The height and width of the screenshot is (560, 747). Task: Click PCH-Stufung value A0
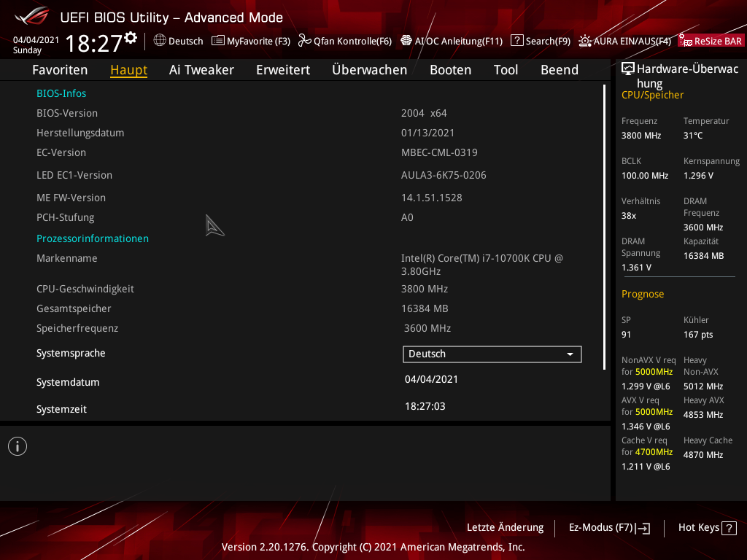click(407, 217)
